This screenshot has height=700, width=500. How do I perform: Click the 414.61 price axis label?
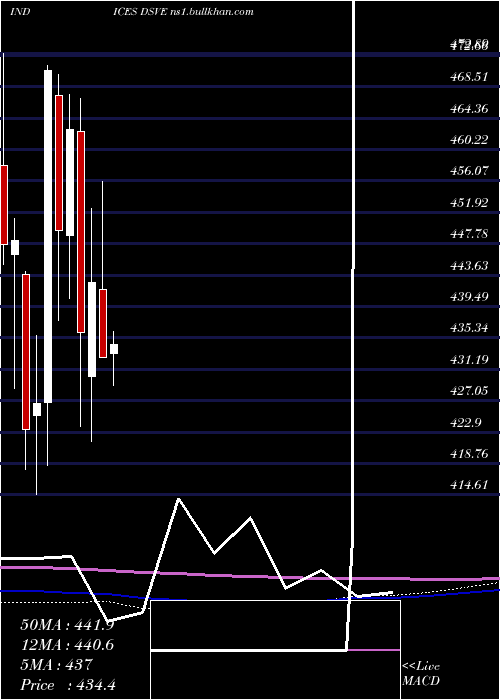tap(469, 485)
